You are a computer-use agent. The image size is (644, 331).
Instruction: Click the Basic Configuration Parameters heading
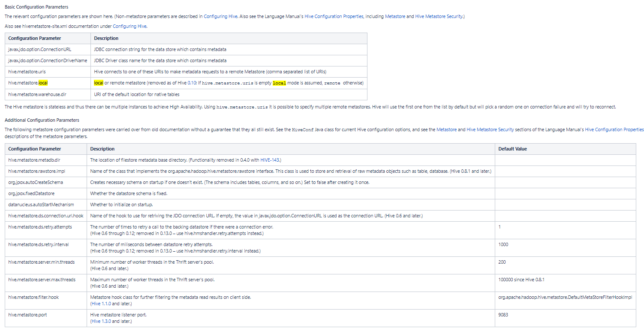36,7
